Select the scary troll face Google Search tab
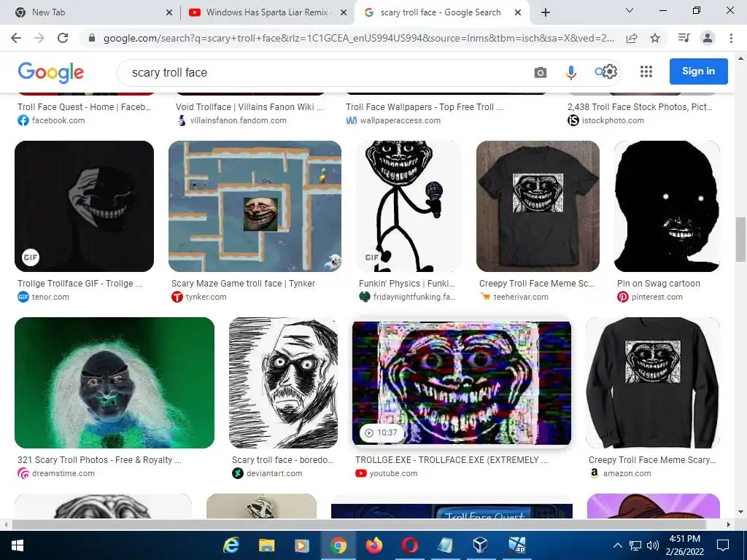The height and width of the screenshot is (560, 747). tap(440, 12)
